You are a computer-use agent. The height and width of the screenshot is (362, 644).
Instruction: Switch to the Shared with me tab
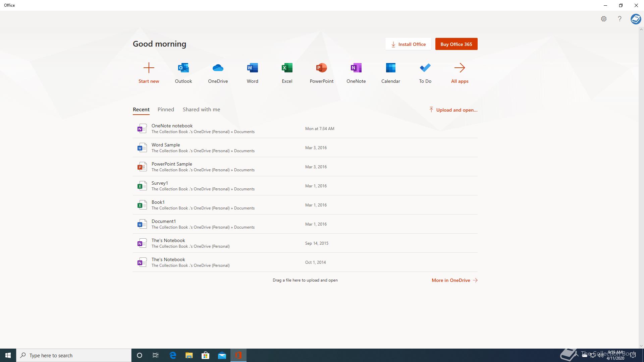[201, 110]
